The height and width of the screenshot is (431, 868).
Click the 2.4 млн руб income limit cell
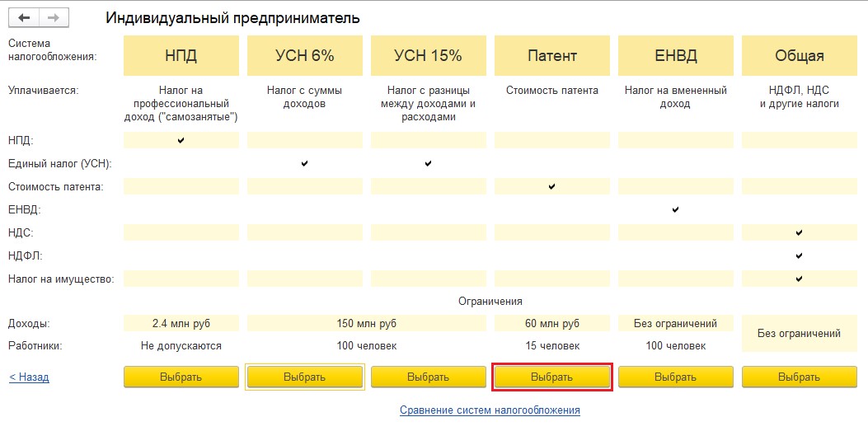(x=181, y=323)
